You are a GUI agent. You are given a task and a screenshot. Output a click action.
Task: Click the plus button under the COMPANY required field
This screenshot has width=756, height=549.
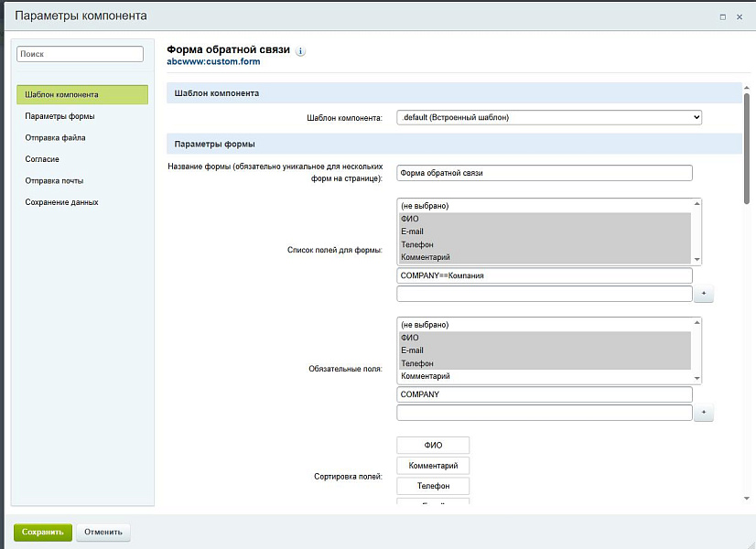[x=703, y=413]
